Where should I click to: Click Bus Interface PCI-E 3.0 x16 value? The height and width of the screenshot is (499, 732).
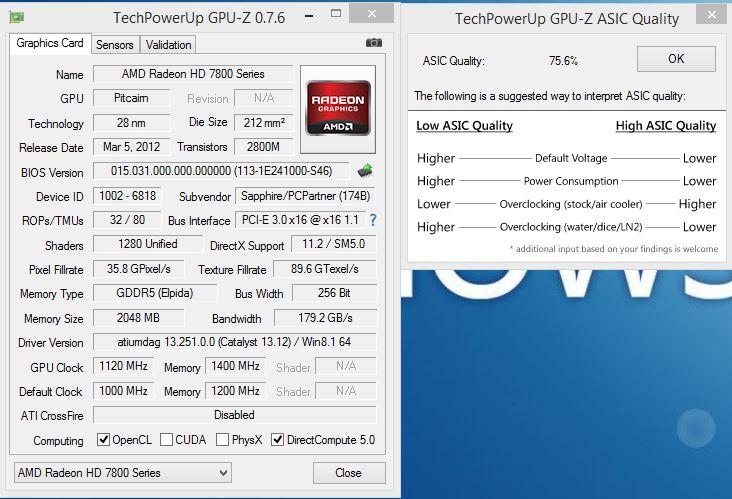(301, 220)
